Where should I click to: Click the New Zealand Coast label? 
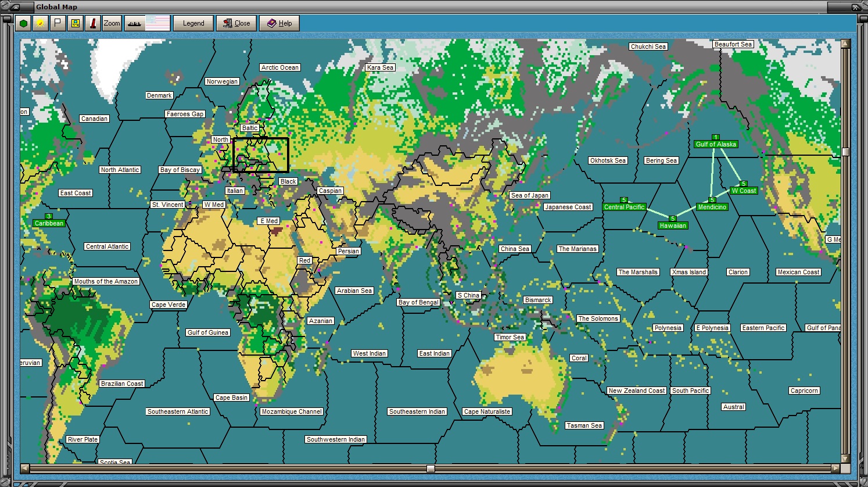637,391
